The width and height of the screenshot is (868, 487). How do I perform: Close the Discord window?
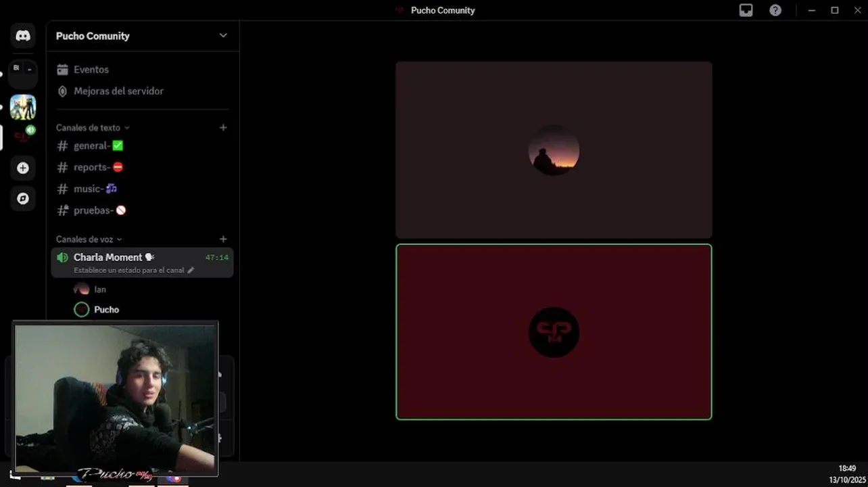tap(857, 10)
